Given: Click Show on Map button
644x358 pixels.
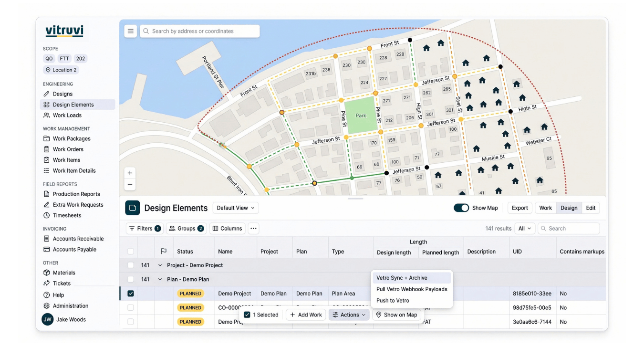Looking at the screenshot, I should point(396,315).
